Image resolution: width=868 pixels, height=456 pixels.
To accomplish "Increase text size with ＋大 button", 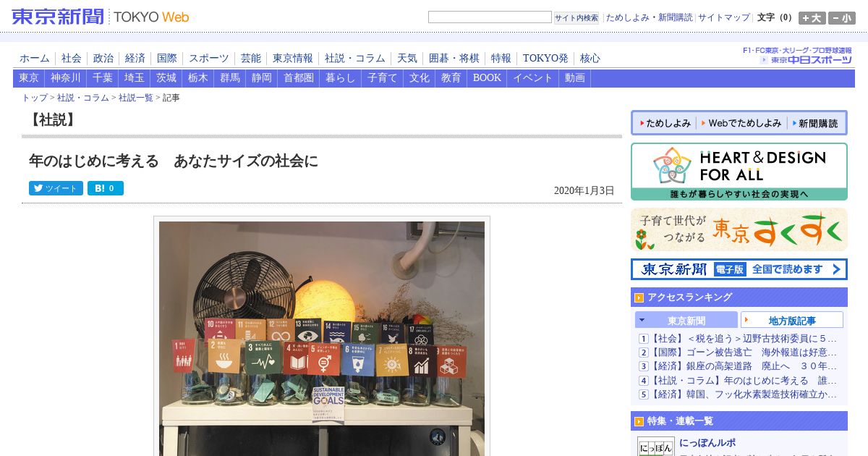I will coord(812,18).
